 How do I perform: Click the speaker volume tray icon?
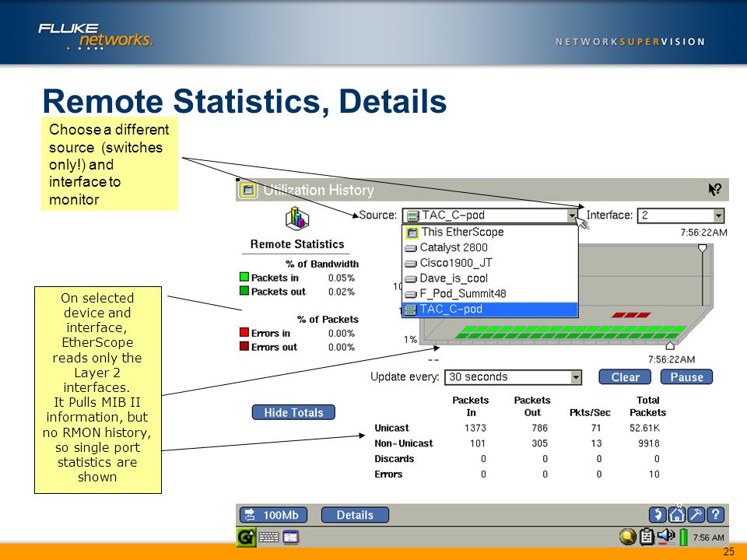pos(665,537)
